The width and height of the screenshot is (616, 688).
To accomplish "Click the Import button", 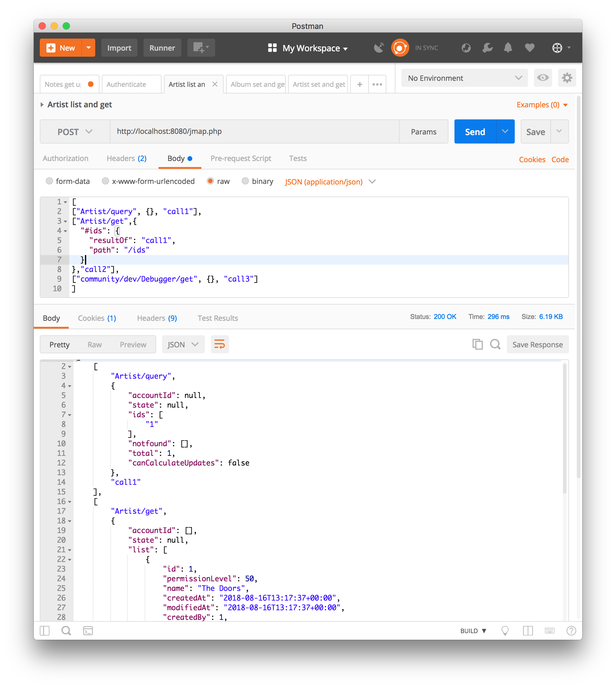I will 119,48.
